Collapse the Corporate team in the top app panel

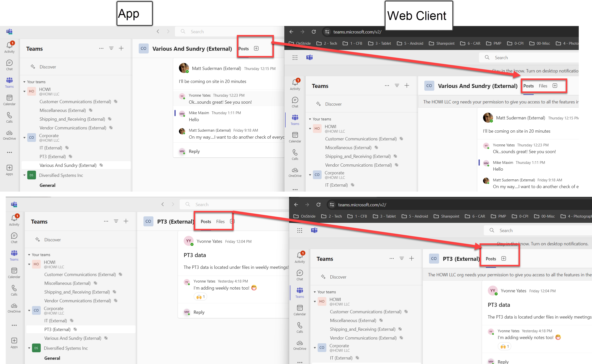[24, 138]
